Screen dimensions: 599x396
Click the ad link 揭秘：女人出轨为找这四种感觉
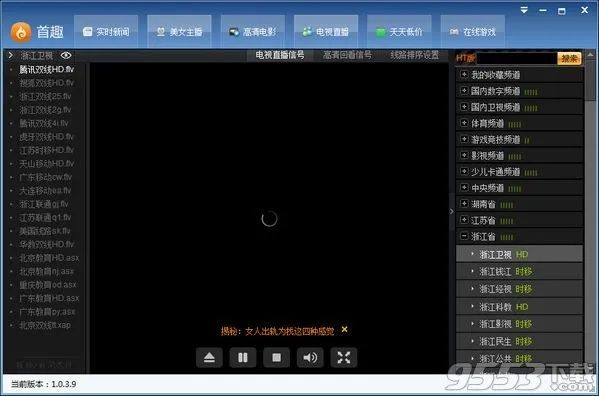tap(277, 331)
